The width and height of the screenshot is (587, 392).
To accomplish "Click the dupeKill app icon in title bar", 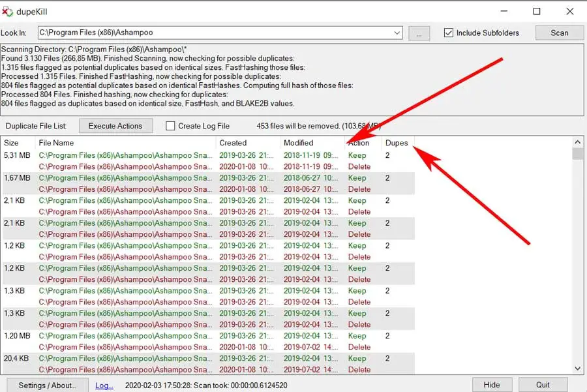I will tap(7, 12).
